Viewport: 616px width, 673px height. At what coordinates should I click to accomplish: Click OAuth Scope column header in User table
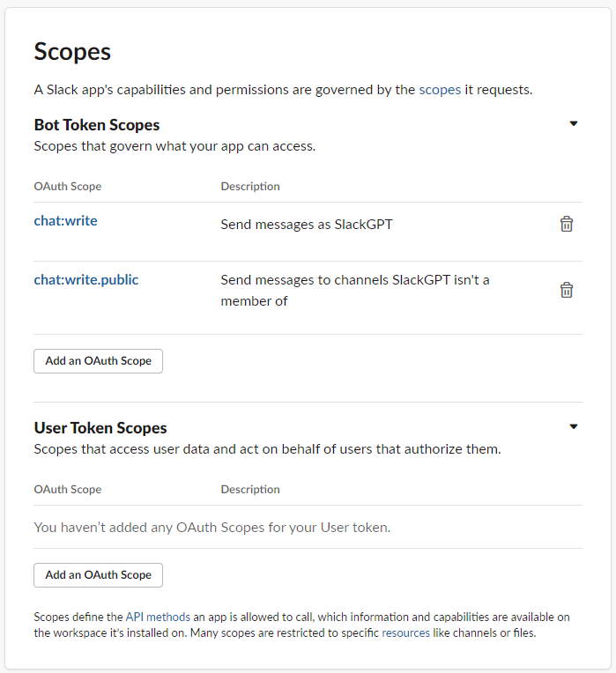click(x=68, y=490)
